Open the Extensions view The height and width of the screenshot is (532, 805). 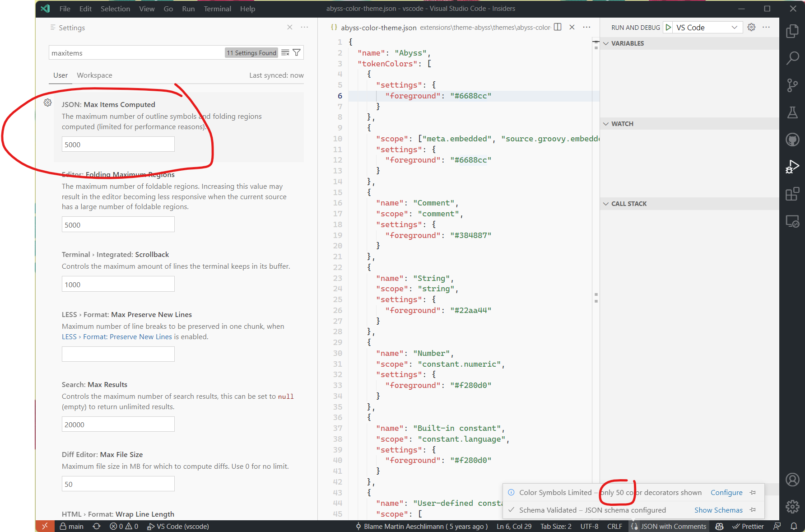point(792,194)
